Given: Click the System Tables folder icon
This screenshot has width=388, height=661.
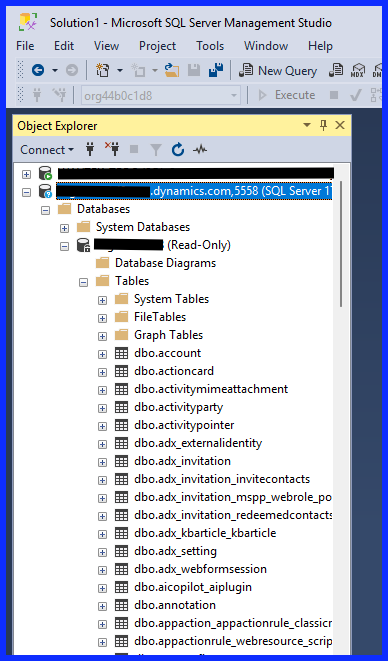Looking at the screenshot, I should (121, 299).
